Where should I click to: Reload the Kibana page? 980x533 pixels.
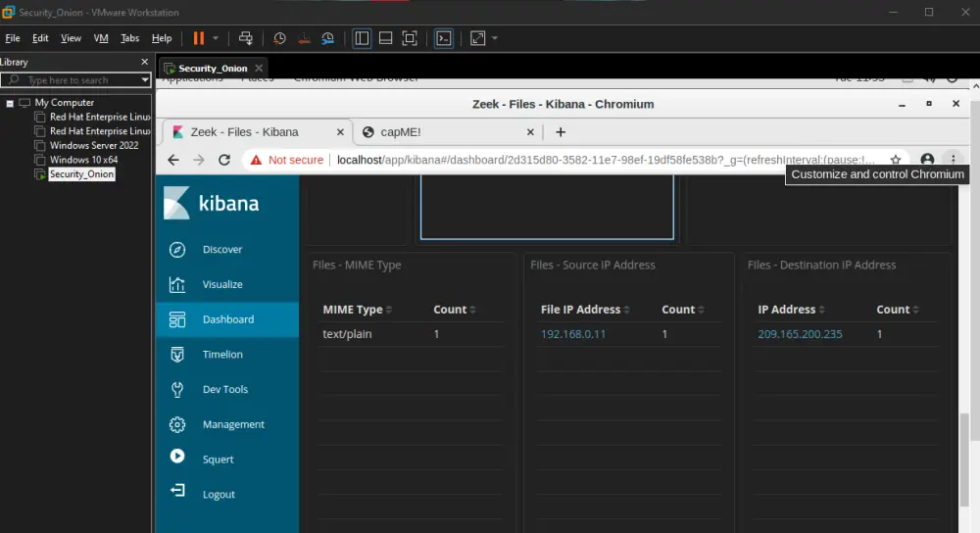tap(224, 160)
